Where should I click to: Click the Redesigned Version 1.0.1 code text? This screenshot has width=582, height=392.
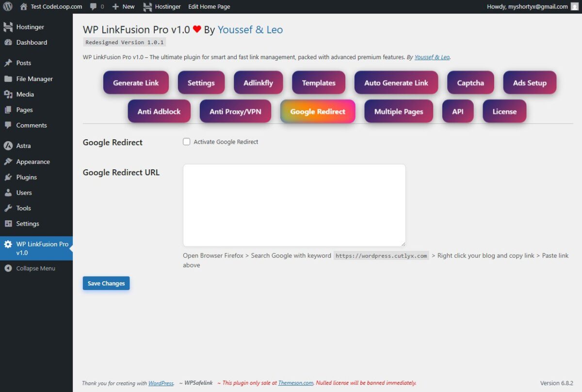point(125,42)
